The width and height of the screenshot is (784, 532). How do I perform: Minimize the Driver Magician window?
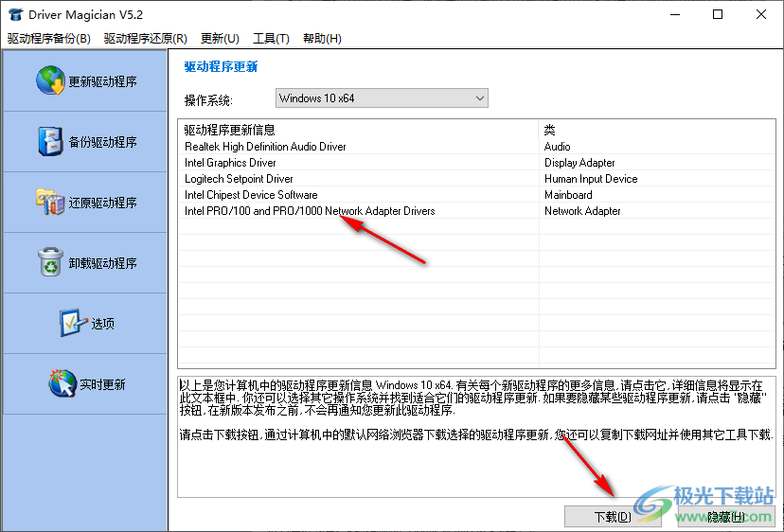[x=674, y=14]
